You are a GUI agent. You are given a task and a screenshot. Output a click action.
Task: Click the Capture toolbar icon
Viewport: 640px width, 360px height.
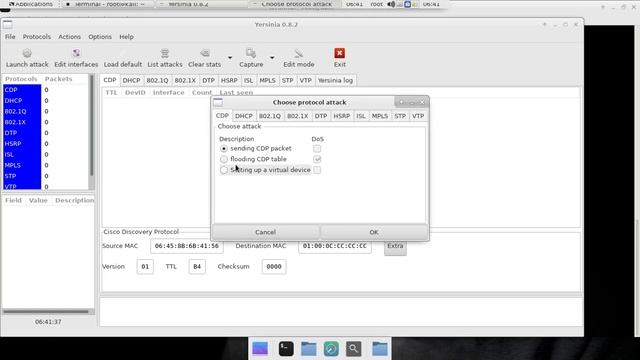click(251, 53)
